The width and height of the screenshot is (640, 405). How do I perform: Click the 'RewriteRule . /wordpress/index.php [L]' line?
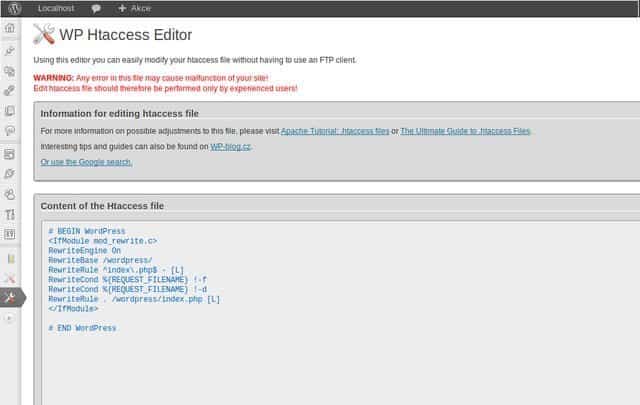pyautogui.click(x=134, y=299)
